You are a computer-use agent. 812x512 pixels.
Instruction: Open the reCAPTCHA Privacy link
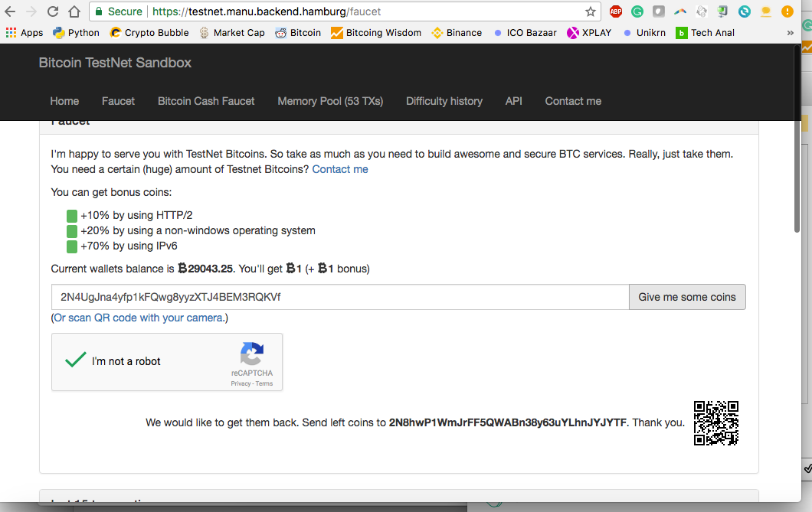click(x=241, y=383)
